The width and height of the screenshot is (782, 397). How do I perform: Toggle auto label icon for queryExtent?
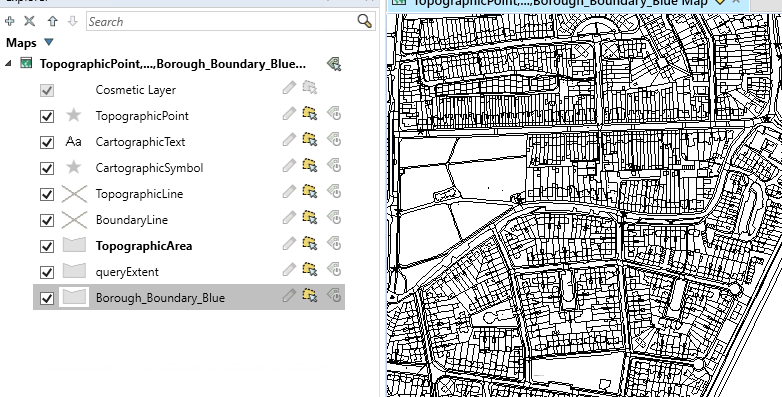334,269
